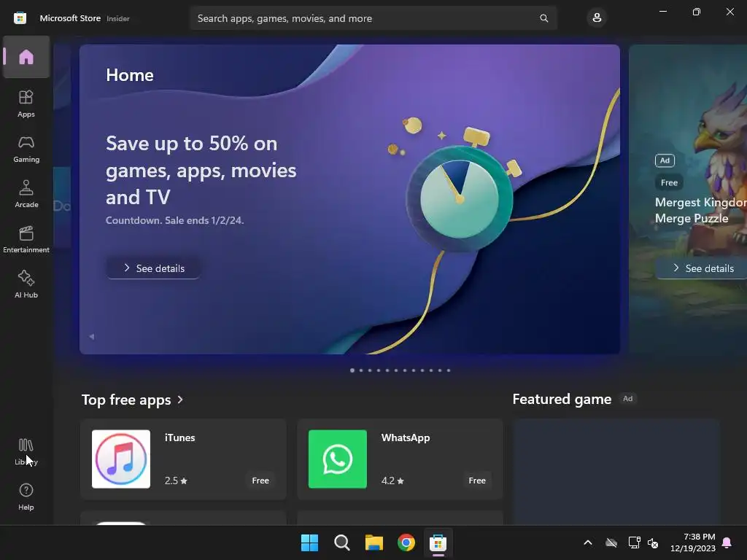The image size is (747, 560).
Task: Open the Library in sidebar
Action: [x=26, y=452]
